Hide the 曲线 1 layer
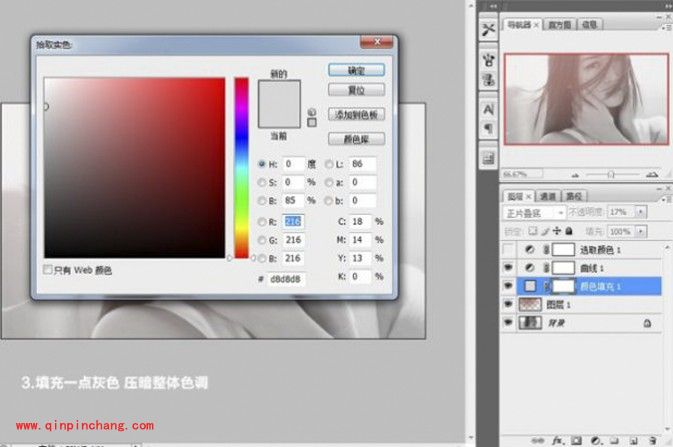673x447 pixels. tap(509, 268)
